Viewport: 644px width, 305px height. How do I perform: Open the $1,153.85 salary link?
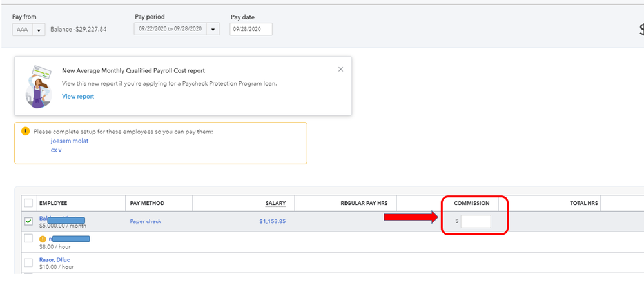[x=272, y=221]
